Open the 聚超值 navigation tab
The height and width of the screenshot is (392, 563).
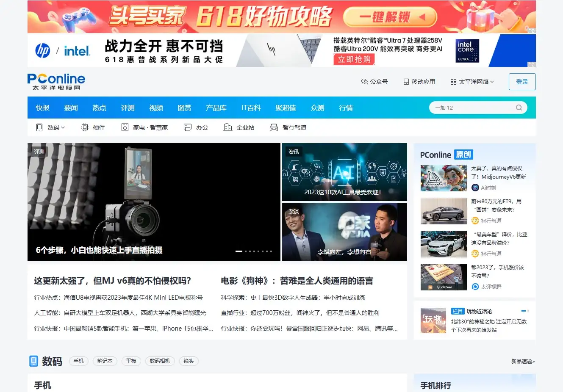tap(286, 108)
